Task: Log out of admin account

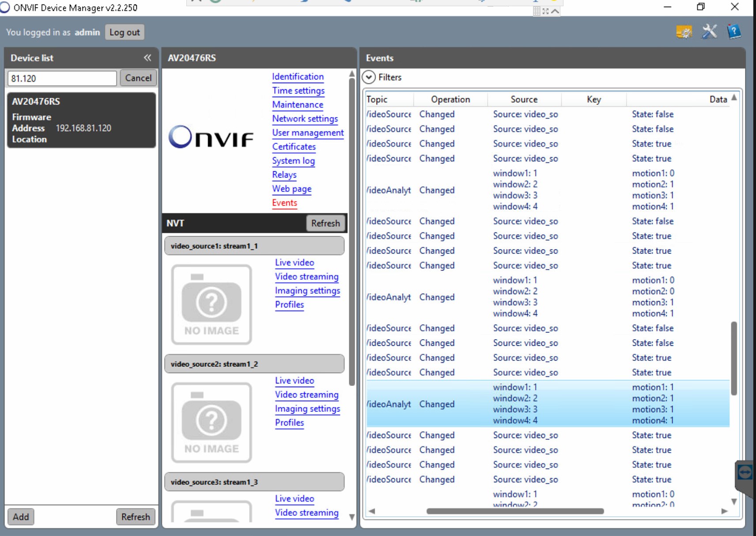Action: (125, 32)
